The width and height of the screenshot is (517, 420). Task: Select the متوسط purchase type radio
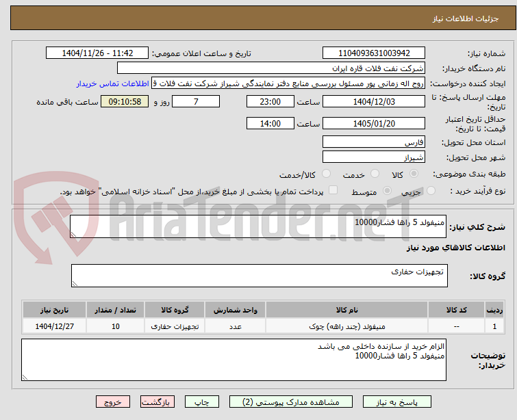[387, 190]
